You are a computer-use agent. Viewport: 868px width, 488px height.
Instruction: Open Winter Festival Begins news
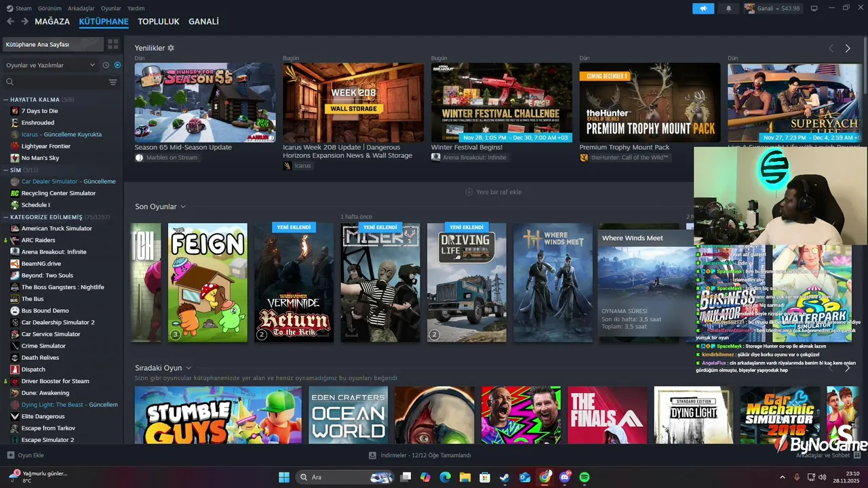tap(501, 103)
